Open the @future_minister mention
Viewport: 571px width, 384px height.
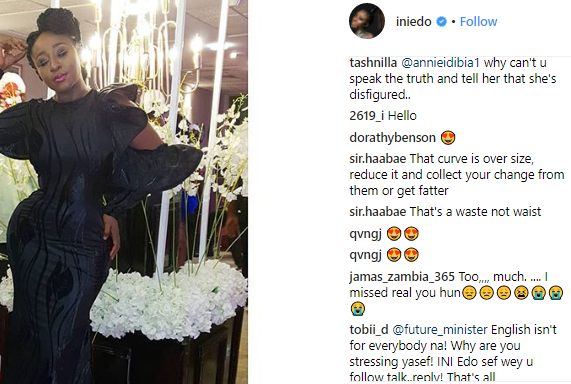(x=440, y=330)
